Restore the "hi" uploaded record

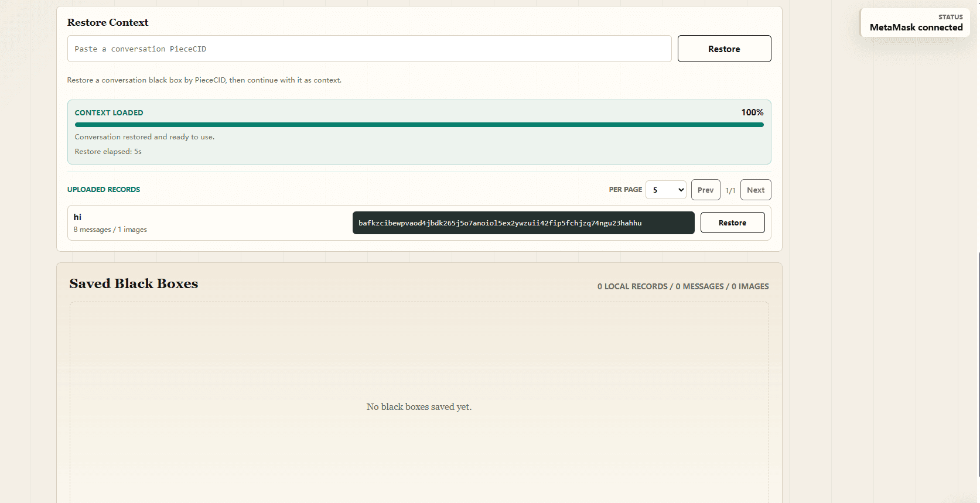[x=732, y=223]
